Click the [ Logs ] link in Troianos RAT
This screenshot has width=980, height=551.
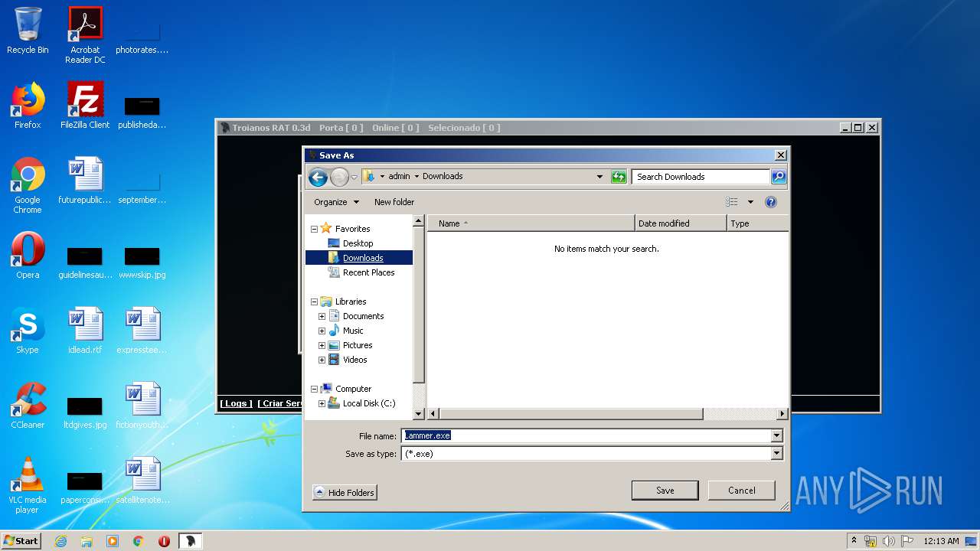[x=236, y=403]
